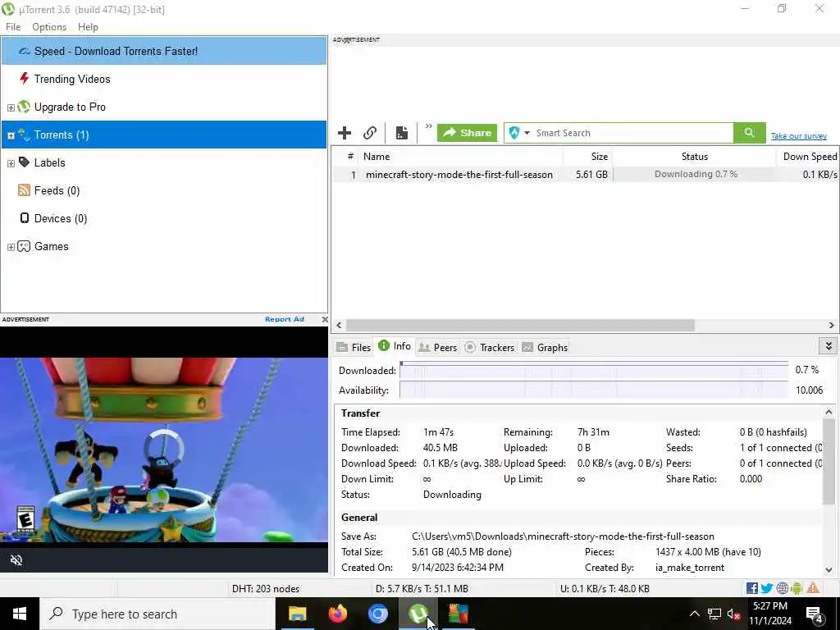Image resolution: width=840 pixels, height=630 pixels.
Task: Open the Windows Start menu
Action: [x=20, y=614]
